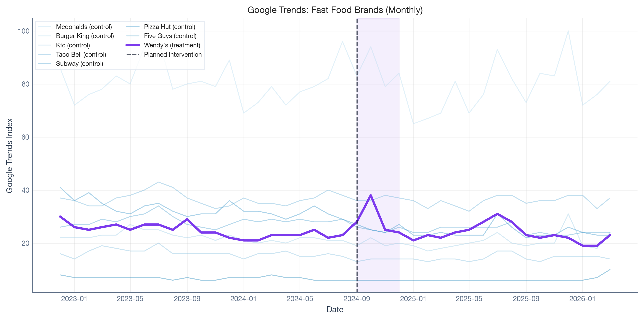Click the purple Wendy's legend line swatch

pos(133,45)
